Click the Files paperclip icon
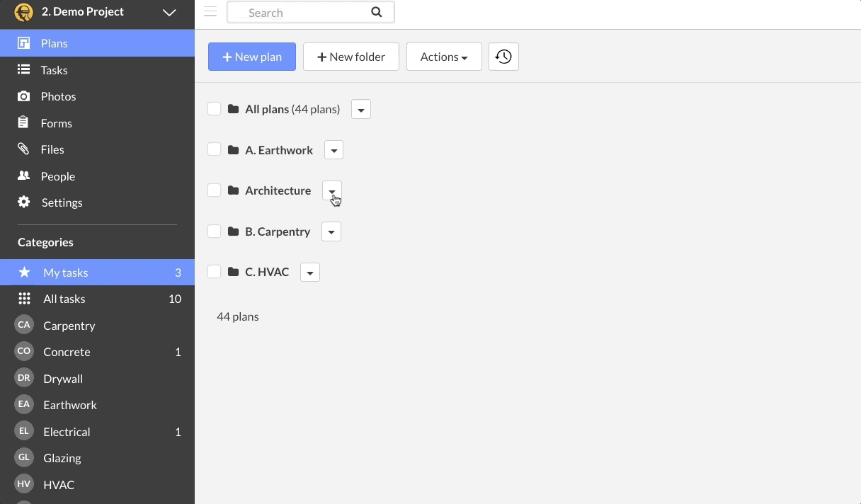861x504 pixels. [x=23, y=149]
